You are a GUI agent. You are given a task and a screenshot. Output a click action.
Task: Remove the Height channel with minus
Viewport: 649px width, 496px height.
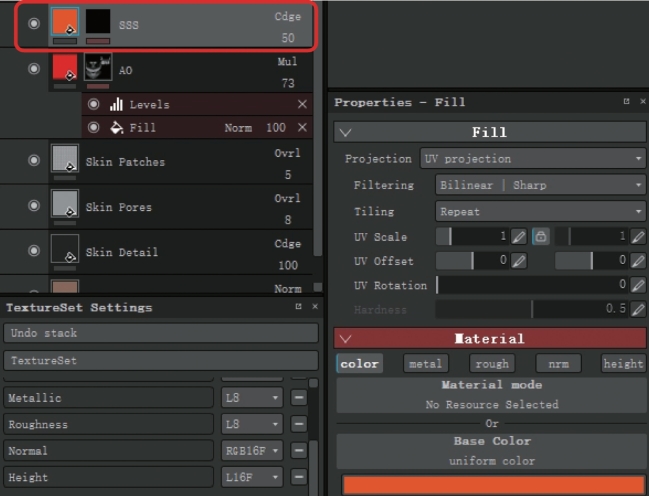[x=298, y=477]
